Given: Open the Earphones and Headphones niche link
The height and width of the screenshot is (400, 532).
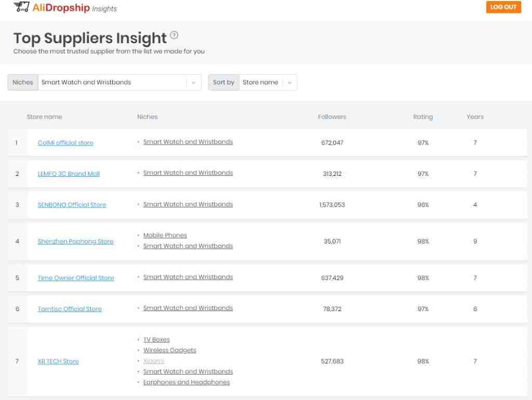Looking at the screenshot, I should (x=187, y=382).
